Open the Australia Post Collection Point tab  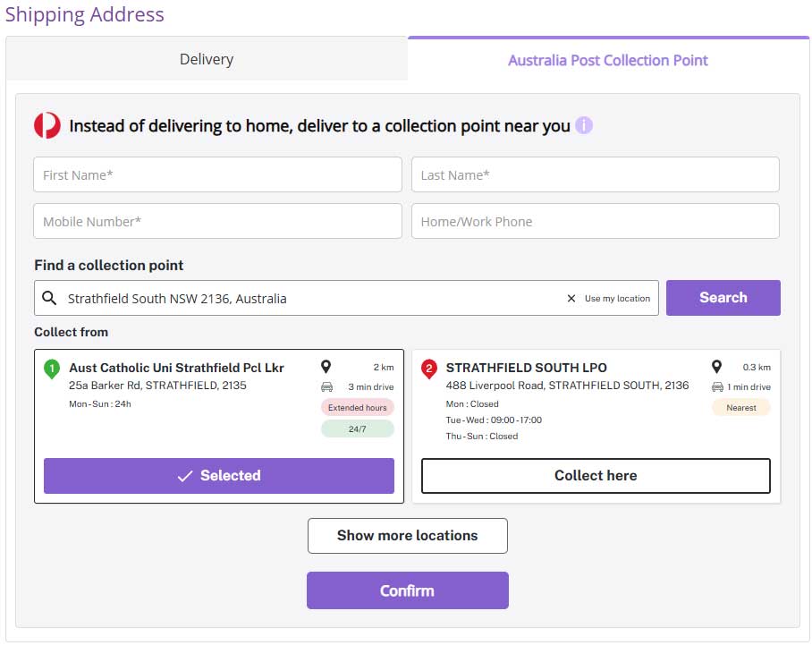[x=608, y=58]
